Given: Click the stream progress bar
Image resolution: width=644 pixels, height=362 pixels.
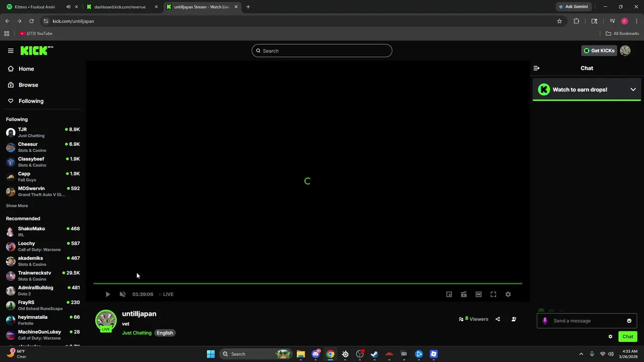Looking at the screenshot, I should tap(307, 284).
